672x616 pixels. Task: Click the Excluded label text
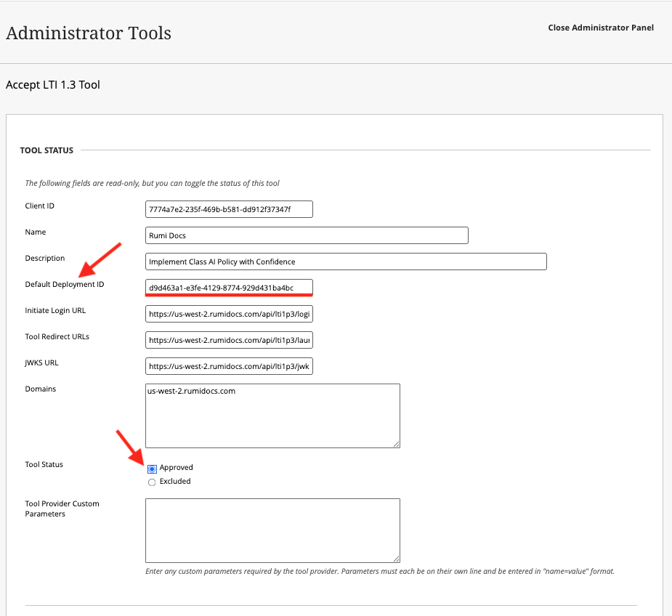175,481
